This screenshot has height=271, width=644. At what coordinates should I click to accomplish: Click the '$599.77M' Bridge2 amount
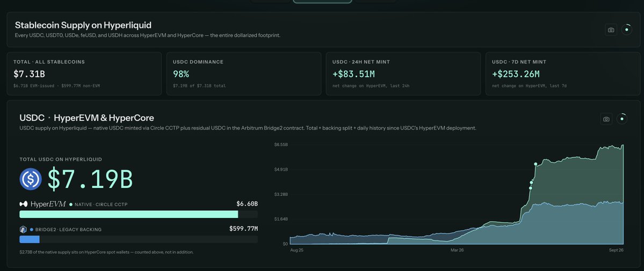pyautogui.click(x=243, y=229)
